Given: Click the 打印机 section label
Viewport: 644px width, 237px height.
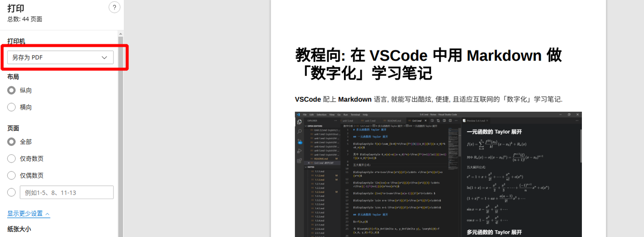Looking at the screenshot, I should tap(16, 42).
